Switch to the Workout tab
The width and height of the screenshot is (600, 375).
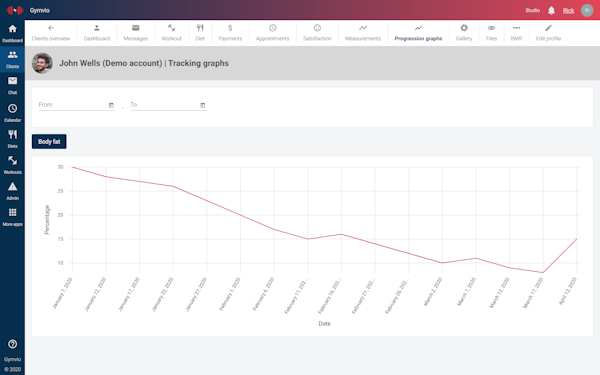(171, 33)
